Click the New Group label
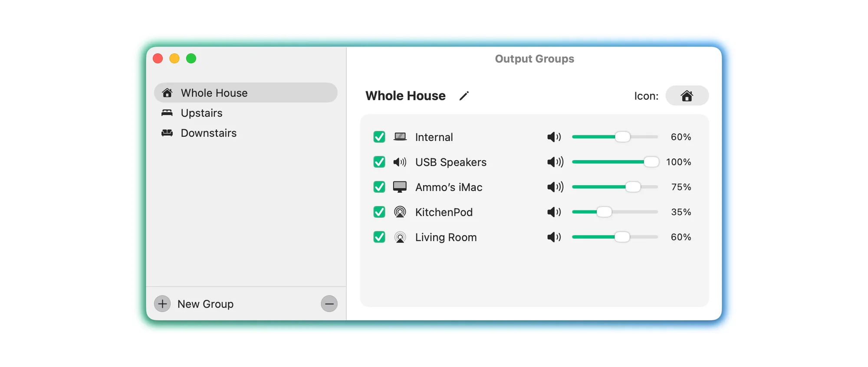This screenshot has width=868, height=367. [205, 304]
